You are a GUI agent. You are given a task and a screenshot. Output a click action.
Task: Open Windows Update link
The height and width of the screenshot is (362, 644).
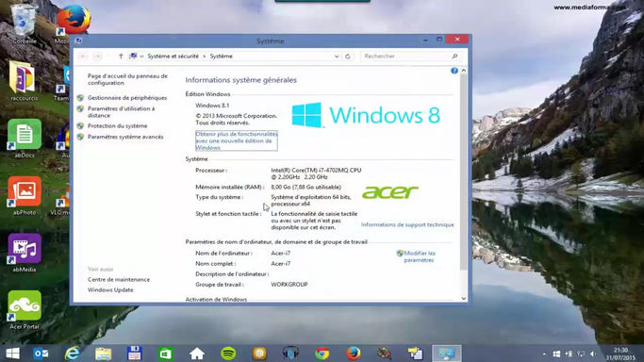(110, 289)
